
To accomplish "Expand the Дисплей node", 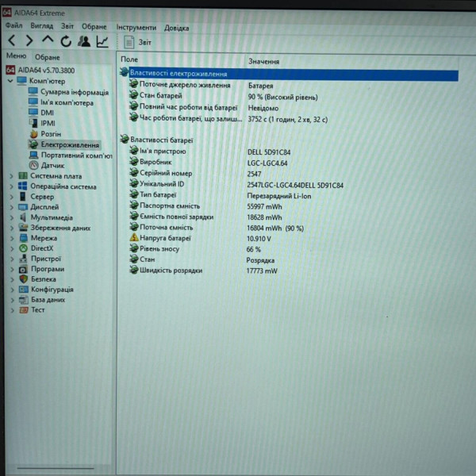I will [12, 207].
